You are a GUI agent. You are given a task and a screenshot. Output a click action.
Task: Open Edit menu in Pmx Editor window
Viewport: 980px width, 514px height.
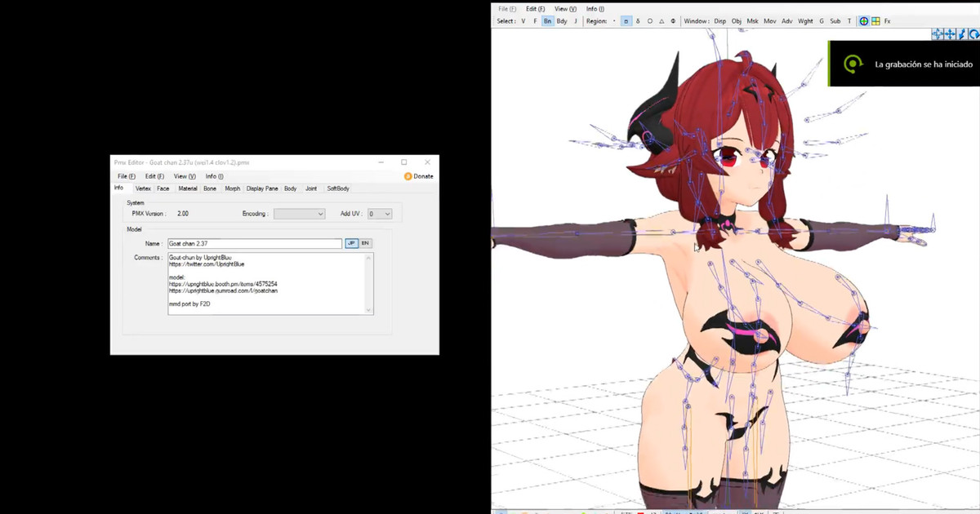tap(154, 176)
